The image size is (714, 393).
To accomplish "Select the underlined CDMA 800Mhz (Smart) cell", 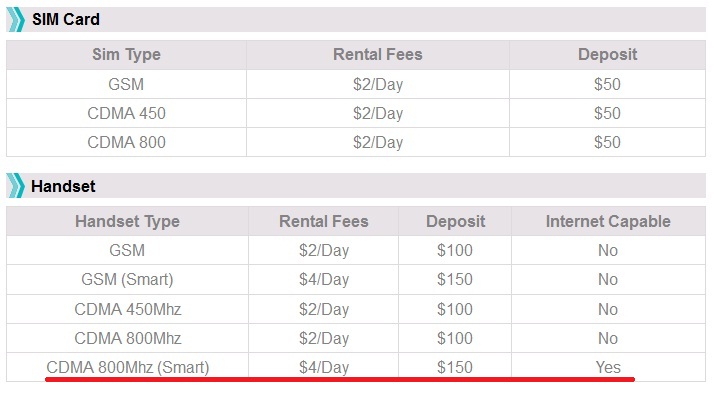I will 128,367.
